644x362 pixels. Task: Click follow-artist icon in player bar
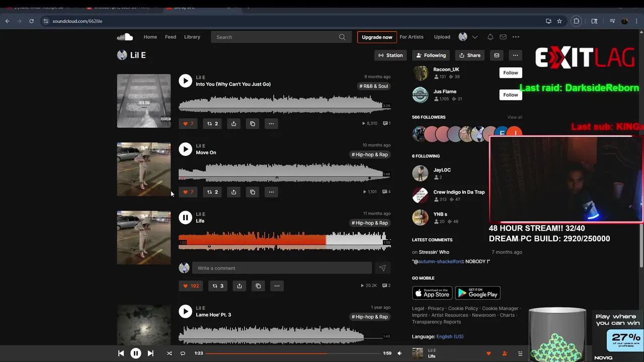505,353
